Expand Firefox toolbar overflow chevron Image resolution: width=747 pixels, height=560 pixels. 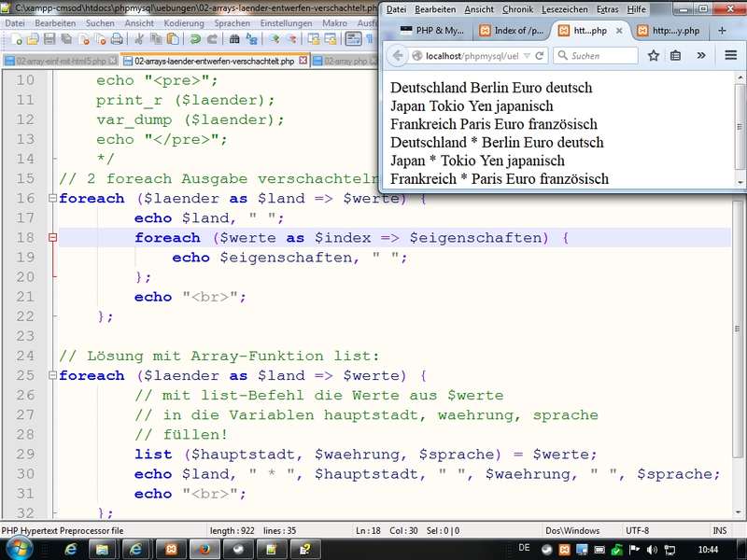[x=701, y=56]
